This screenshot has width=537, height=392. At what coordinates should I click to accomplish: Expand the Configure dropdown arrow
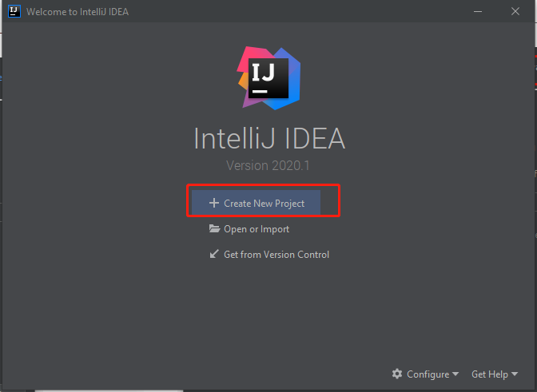(x=455, y=374)
